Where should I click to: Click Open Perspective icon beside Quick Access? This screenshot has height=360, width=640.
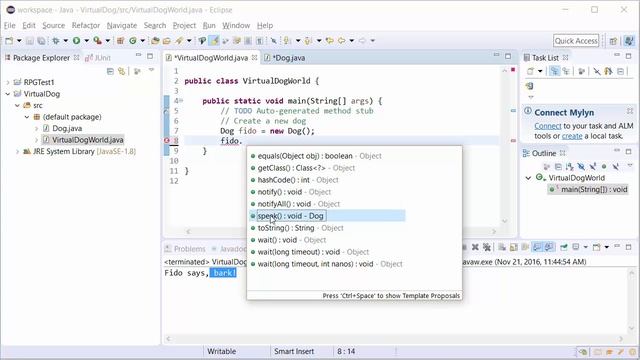coord(613,41)
